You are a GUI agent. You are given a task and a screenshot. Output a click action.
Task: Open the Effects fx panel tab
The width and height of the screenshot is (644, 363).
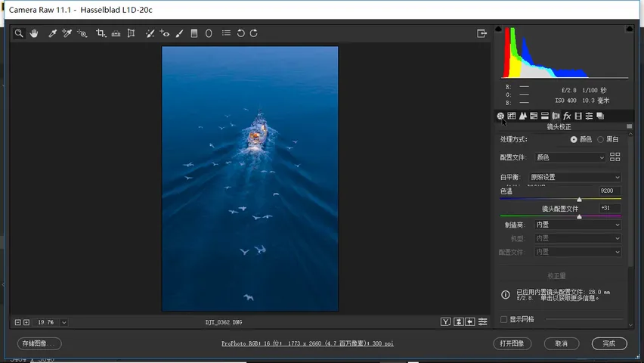coord(567,116)
